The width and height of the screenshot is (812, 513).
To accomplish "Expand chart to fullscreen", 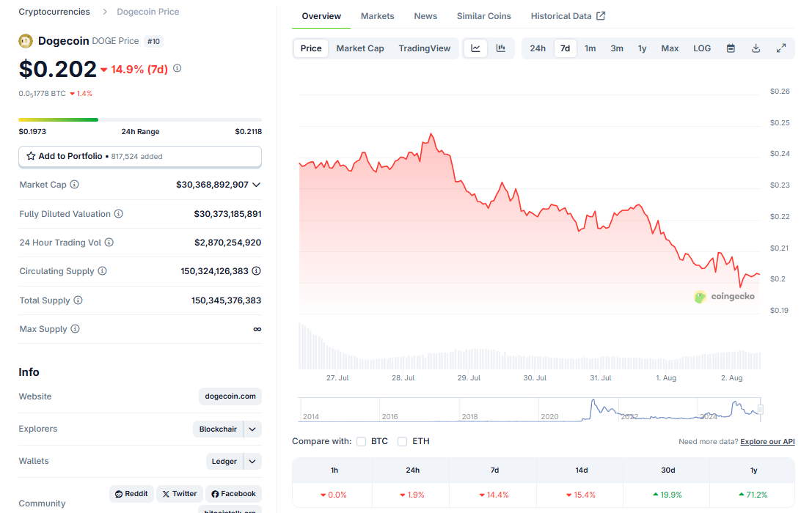I will click(x=781, y=48).
